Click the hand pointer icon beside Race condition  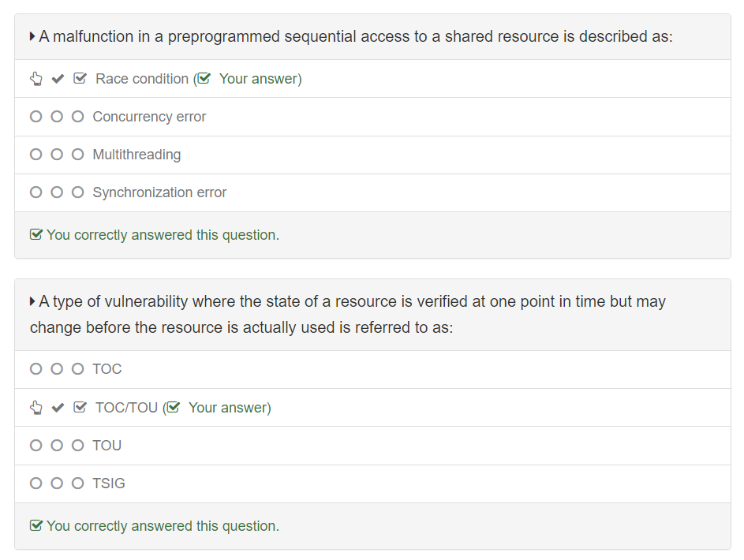[36, 79]
